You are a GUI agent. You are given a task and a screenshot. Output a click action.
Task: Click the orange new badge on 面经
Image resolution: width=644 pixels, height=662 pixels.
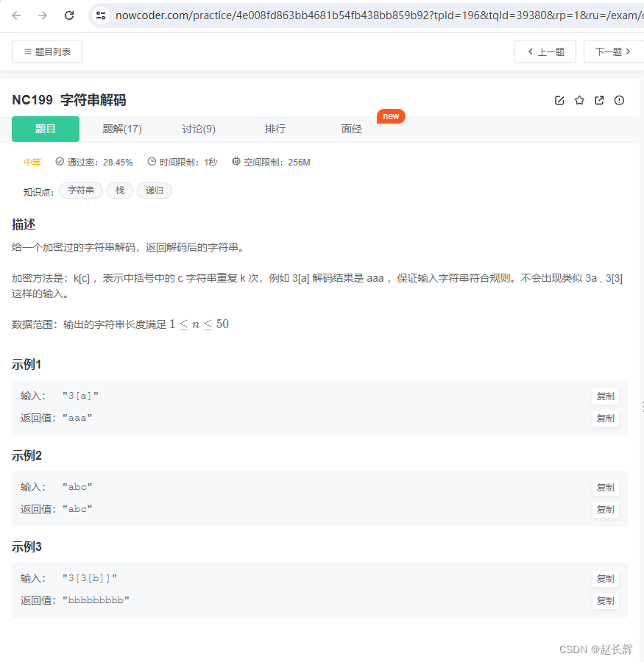point(391,115)
